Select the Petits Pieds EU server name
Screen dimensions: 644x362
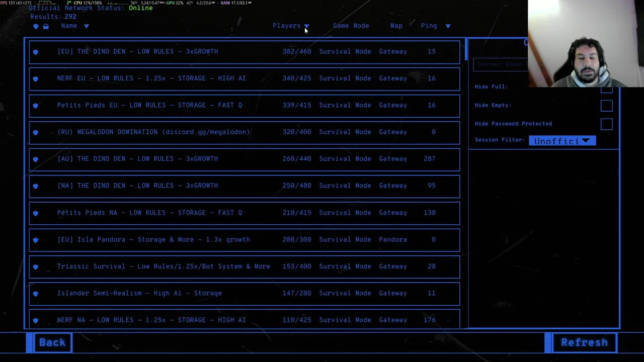[x=149, y=105]
